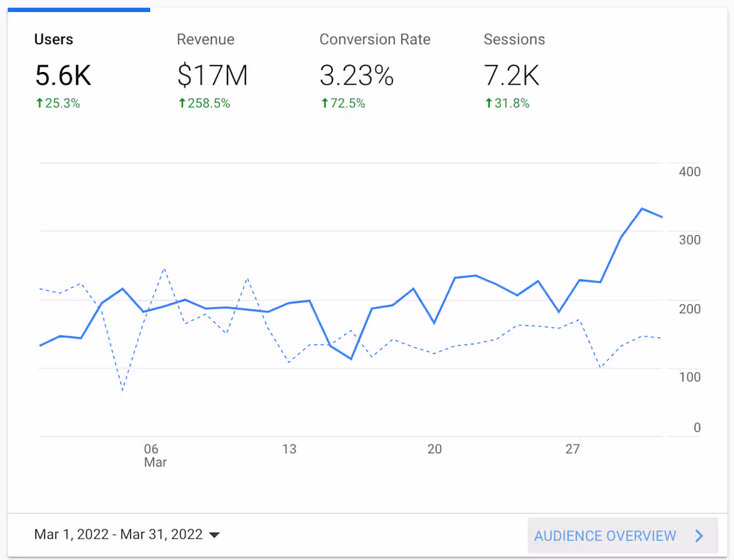Switch to the Sessions metric tab
Image resolution: width=734 pixels, height=560 pixels.
tap(514, 39)
